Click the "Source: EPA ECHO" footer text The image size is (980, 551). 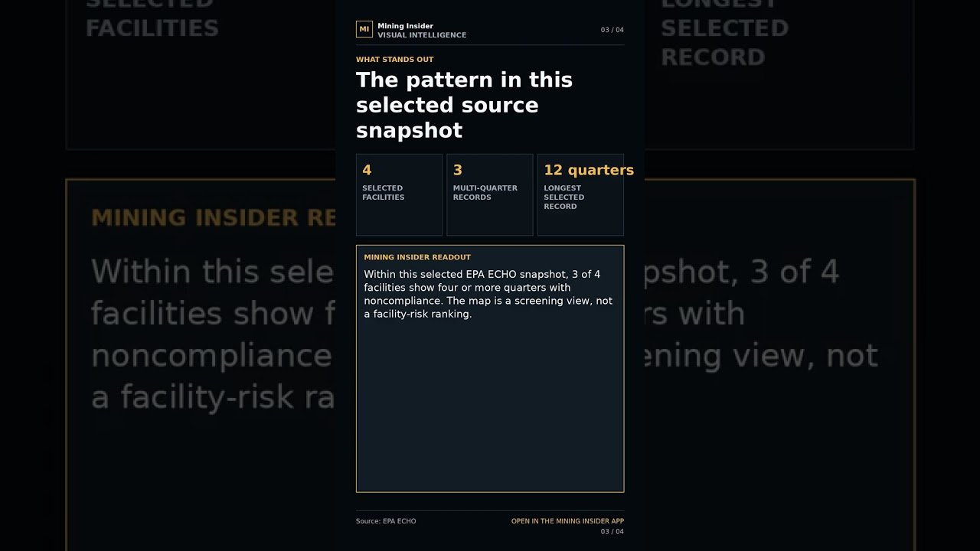click(x=386, y=521)
